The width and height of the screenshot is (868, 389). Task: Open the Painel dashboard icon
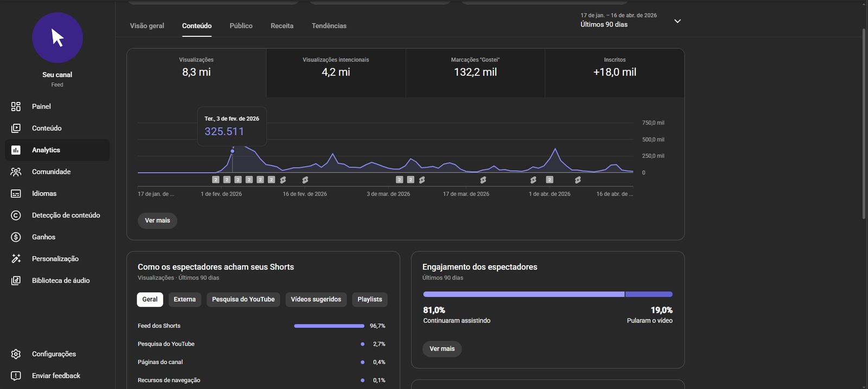(x=16, y=106)
